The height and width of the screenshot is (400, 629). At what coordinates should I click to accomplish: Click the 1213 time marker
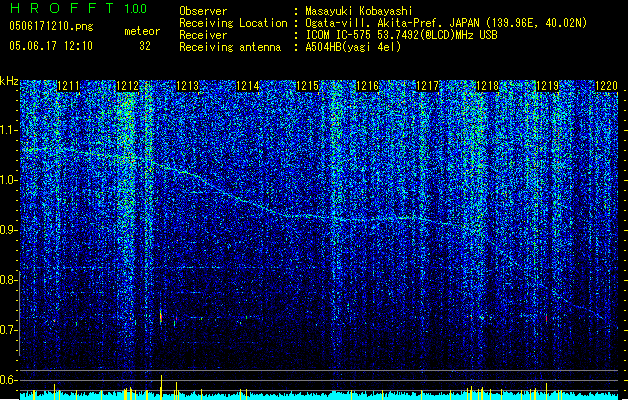pos(187,86)
